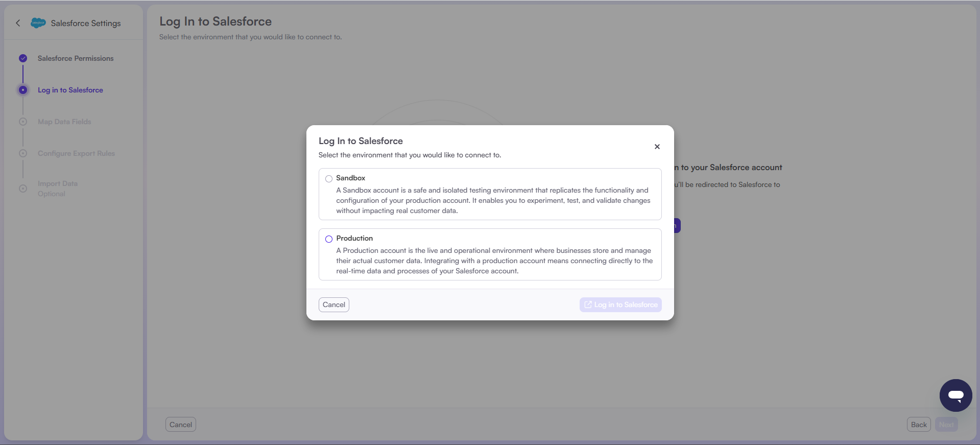Click the Back button at page bottom

pyautogui.click(x=918, y=425)
